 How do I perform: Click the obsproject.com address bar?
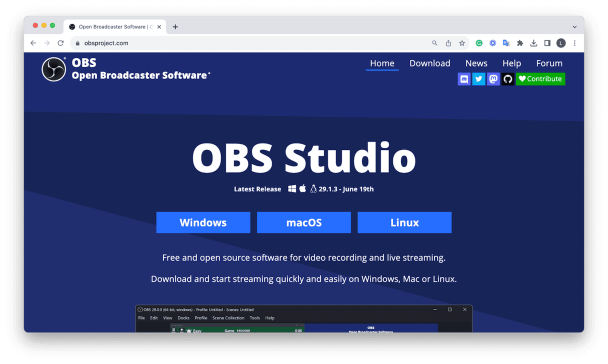pos(106,43)
